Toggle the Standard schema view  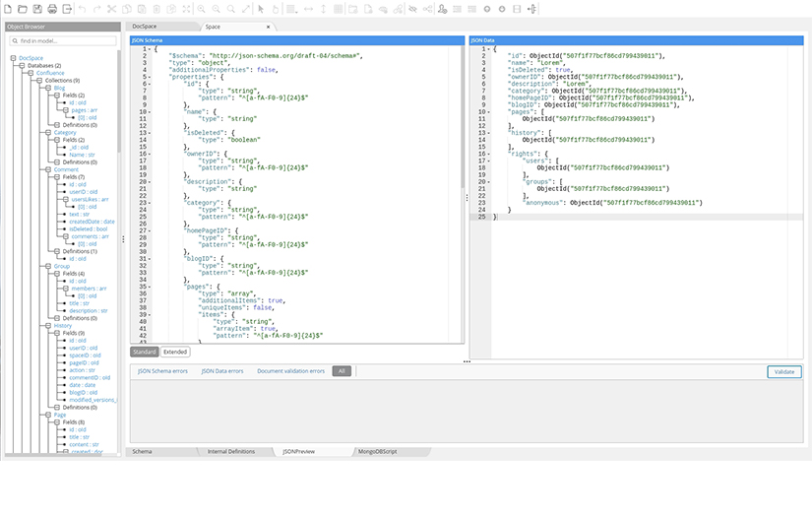[x=144, y=352]
